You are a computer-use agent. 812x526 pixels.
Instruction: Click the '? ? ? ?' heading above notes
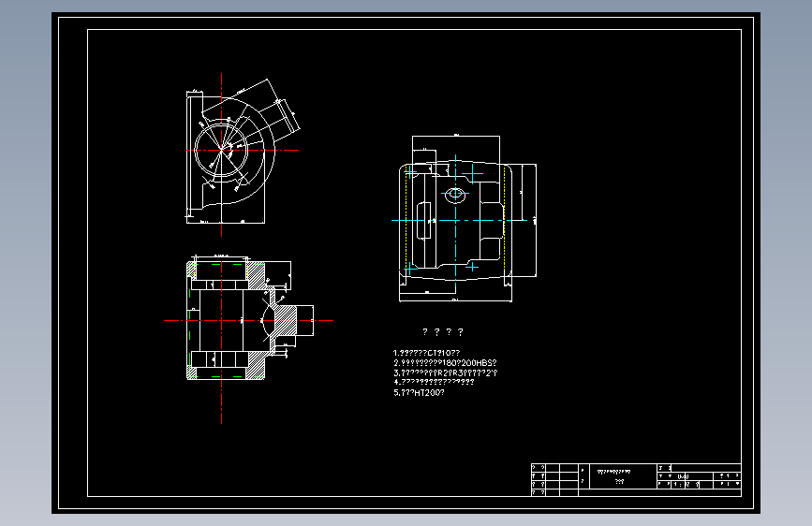click(443, 332)
